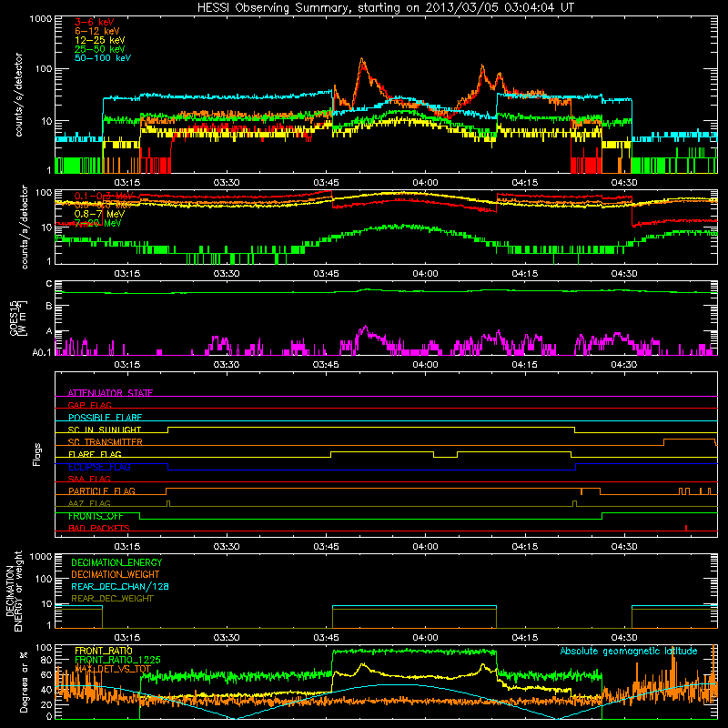Click the DECIMATION_ENERGY legend label
Screen dimensions: 728x728
point(116,562)
